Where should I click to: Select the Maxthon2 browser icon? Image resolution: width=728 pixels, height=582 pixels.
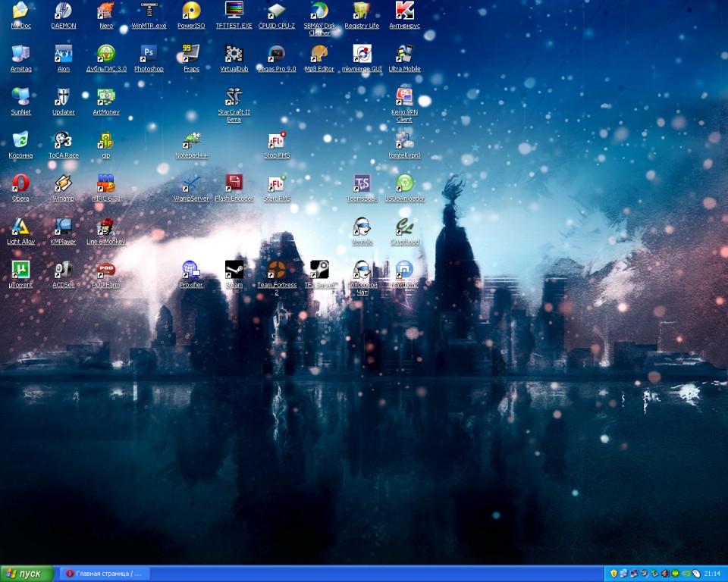coord(404,270)
